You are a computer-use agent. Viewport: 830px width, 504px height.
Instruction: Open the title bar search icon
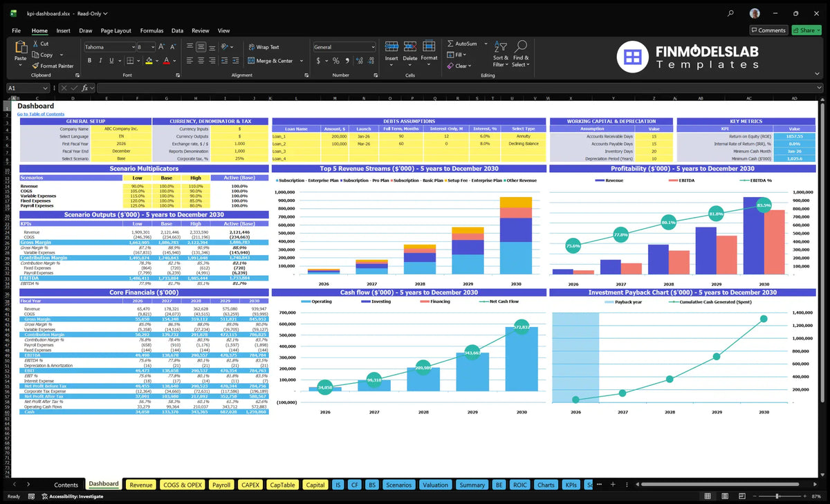click(x=731, y=13)
